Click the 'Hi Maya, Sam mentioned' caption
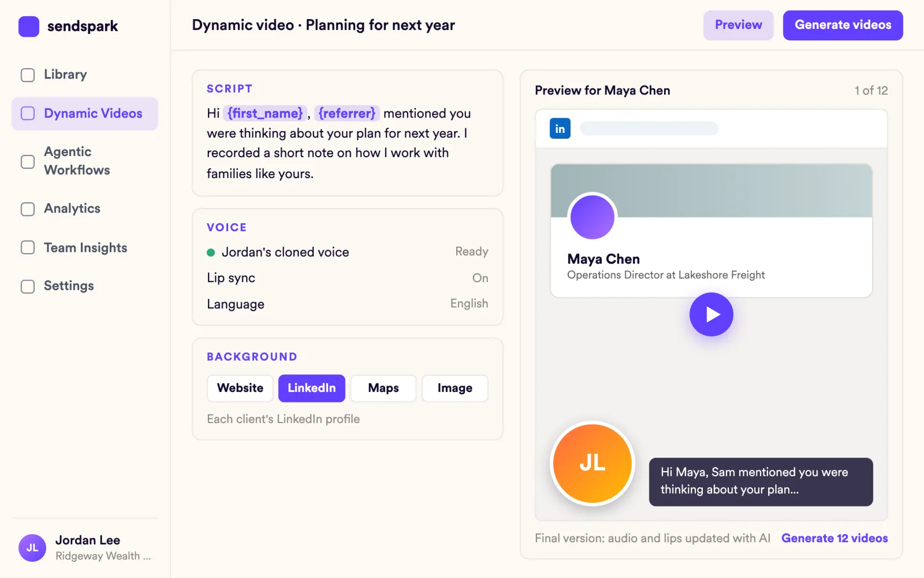 (x=761, y=481)
